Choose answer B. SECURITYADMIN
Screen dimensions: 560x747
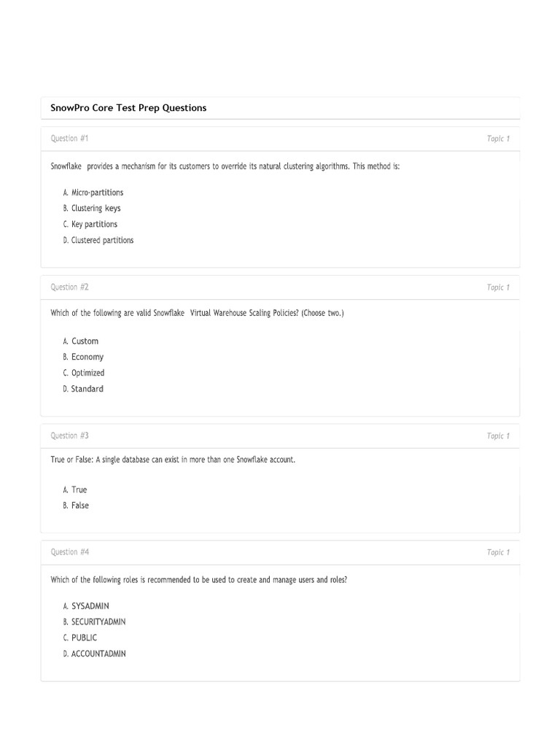click(x=95, y=622)
